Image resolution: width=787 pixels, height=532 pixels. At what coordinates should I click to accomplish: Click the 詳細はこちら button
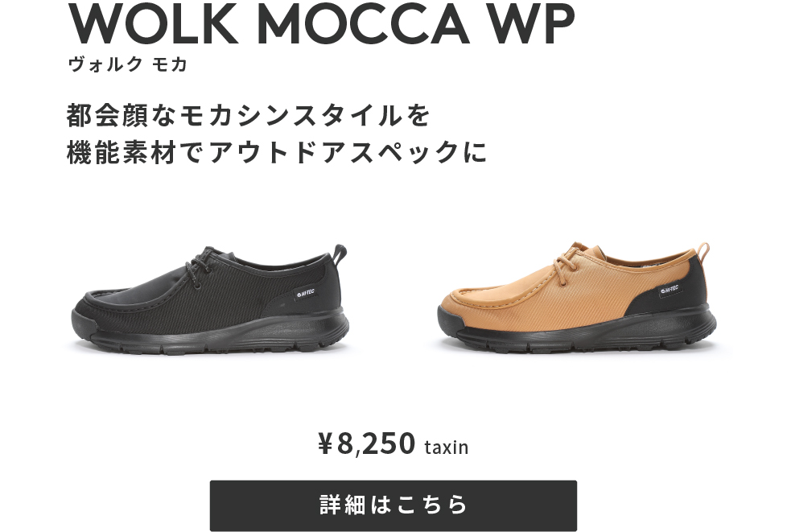click(x=393, y=505)
